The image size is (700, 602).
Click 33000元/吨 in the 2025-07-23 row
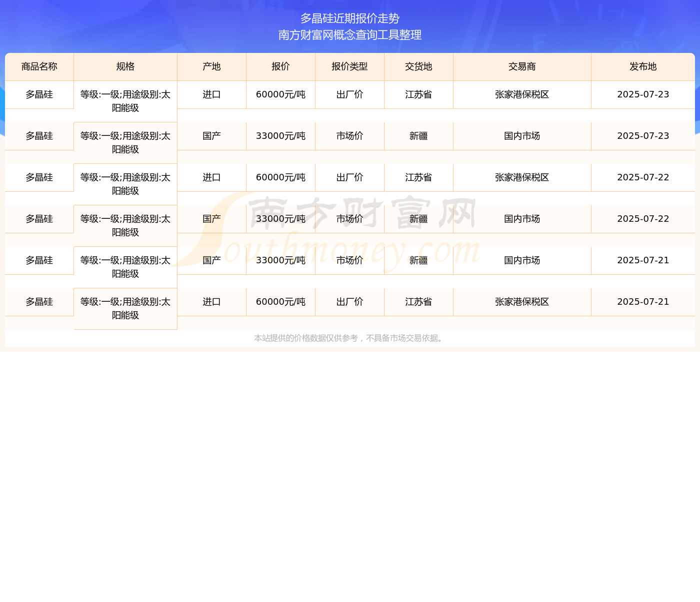pos(280,136)
